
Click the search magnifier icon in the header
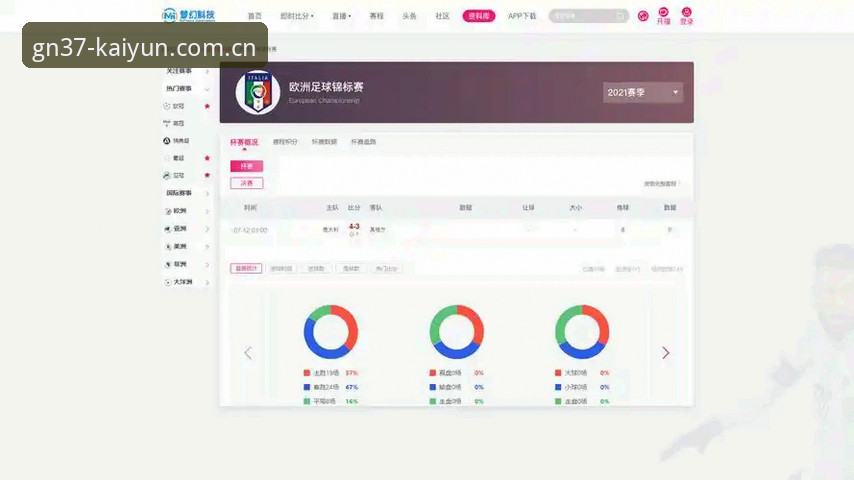[x=620, y=16]
